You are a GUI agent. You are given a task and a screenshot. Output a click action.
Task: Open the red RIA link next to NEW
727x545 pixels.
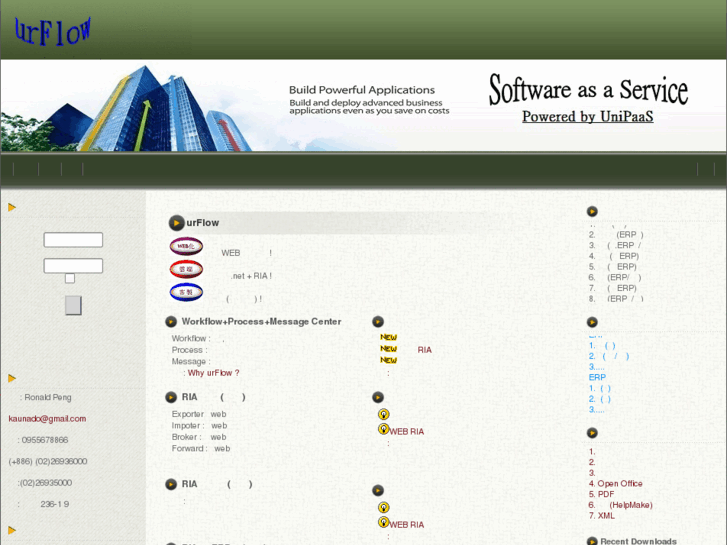[424, 350]
